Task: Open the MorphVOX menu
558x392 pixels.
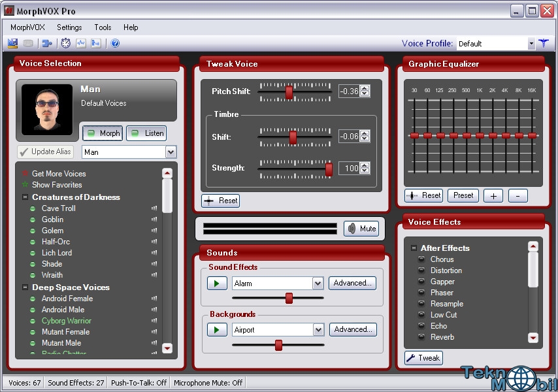Action: [27, 27]
